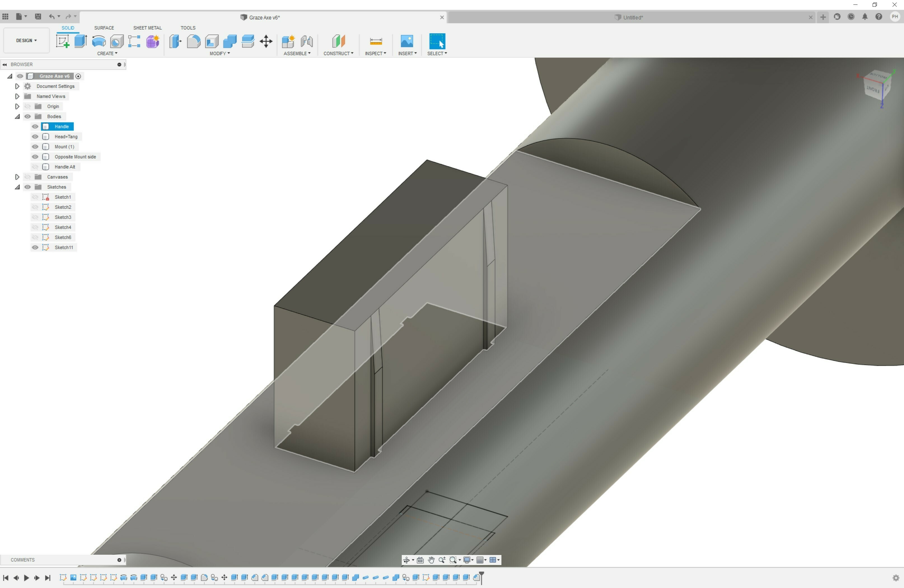Viewport: 904px width, 588px height.
Task: Toggle visibility of Sketch11
Action: tap(35, 247)
